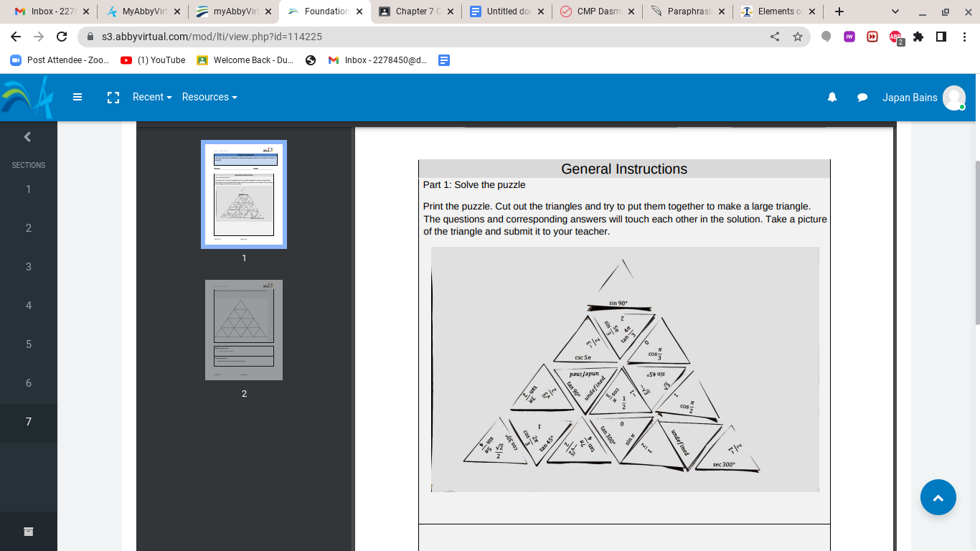Click the archive icon at sidebar bottom
Screen dimensions: 980x551
pos(28,532)
